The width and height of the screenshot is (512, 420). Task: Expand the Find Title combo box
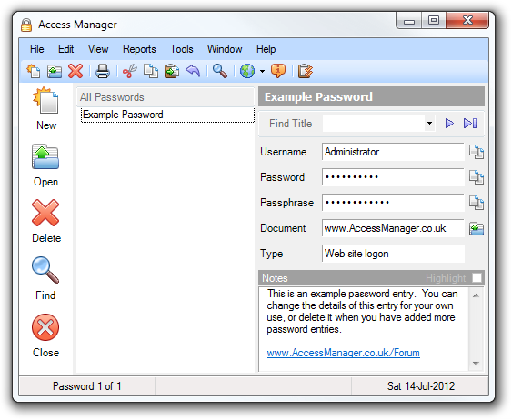point(429,124)
